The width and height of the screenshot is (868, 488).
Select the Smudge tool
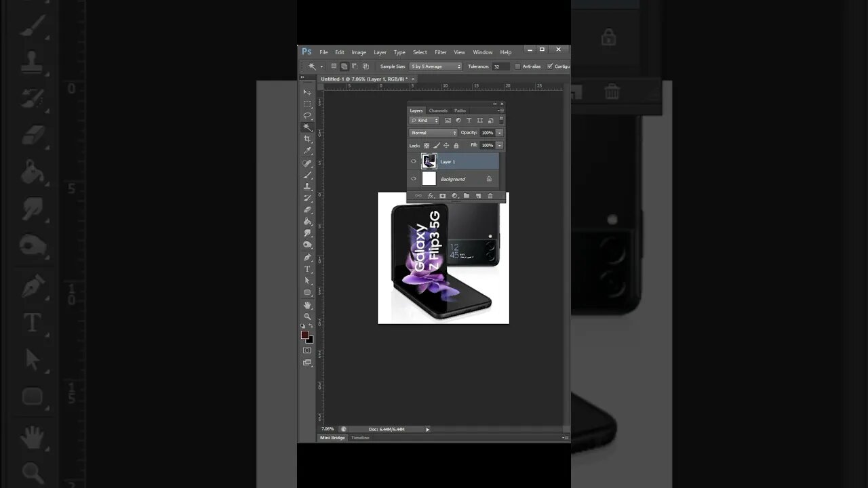[x=307, y=232]
